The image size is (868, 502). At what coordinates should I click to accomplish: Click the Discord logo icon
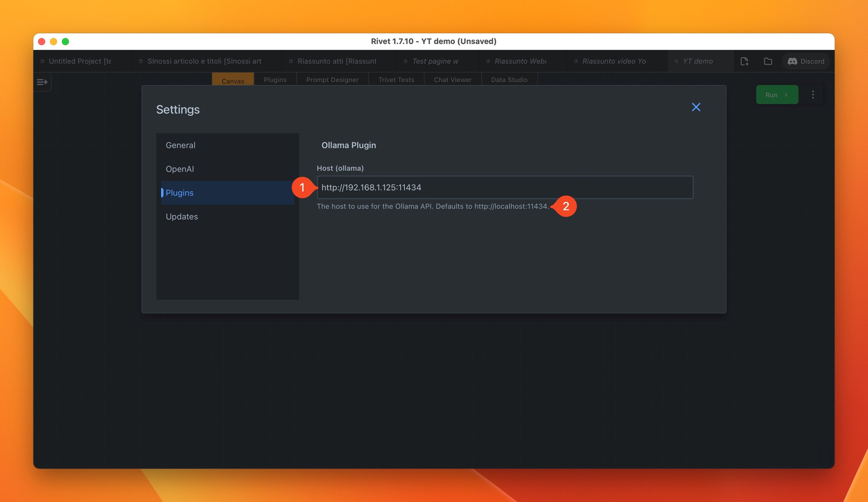pos(792,61)
